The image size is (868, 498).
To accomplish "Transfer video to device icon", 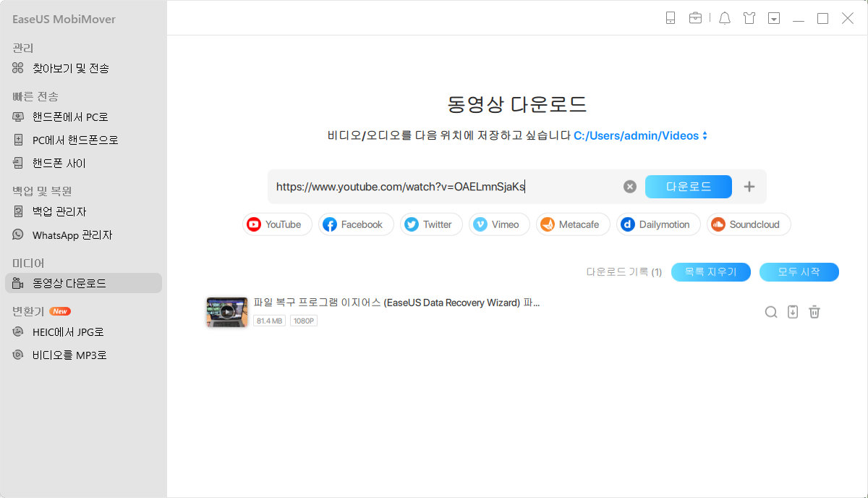I will (793, 312).
